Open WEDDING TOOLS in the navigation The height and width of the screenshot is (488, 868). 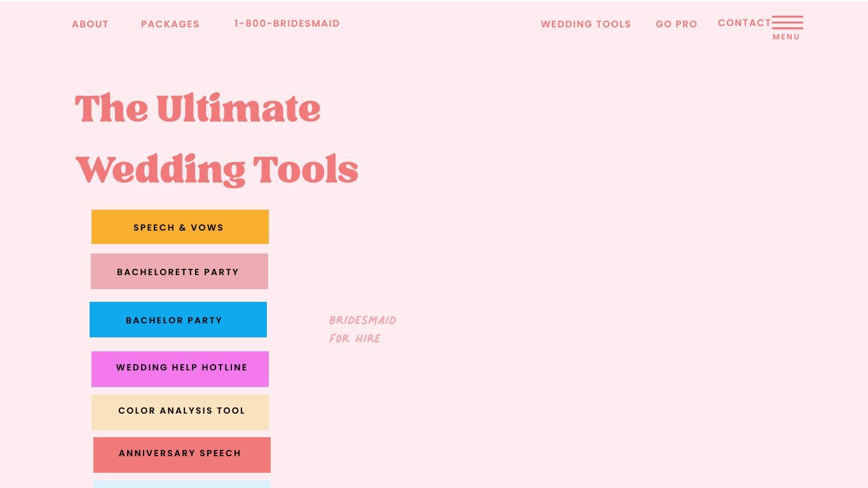click(586, 24)
